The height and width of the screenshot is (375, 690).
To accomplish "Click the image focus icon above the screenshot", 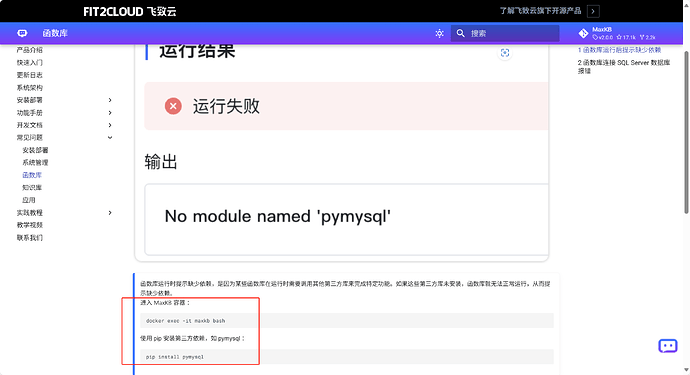I will [x=505, y=53].
